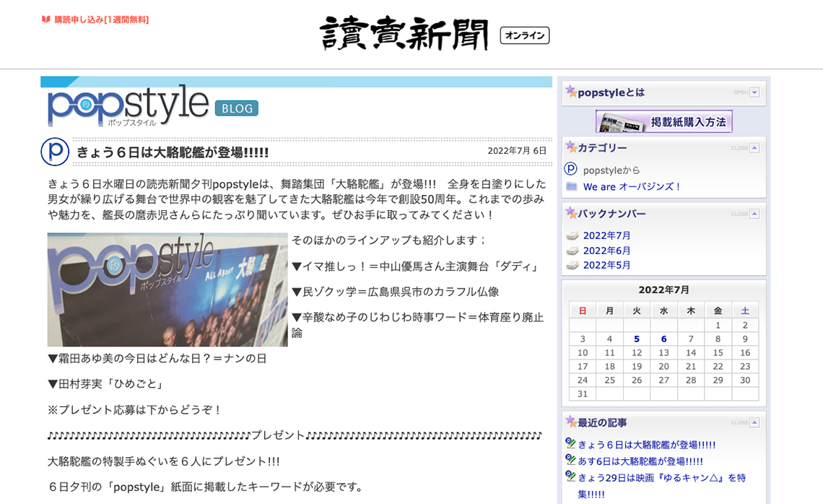Click the star icon beside popstyleとは
This screenshot has height=504, width=823.
tap(570, 92)
